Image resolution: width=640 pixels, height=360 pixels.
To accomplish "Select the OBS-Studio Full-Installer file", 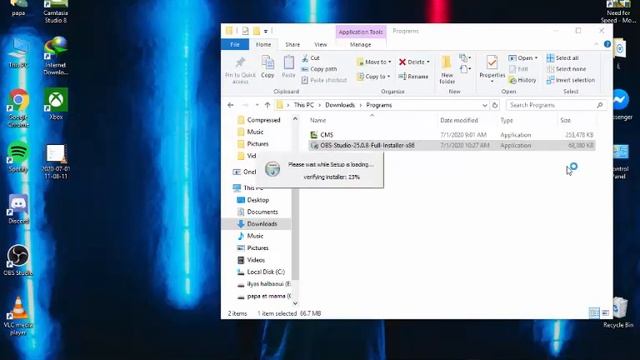I will pyautogui.click(x=451, y=145).
